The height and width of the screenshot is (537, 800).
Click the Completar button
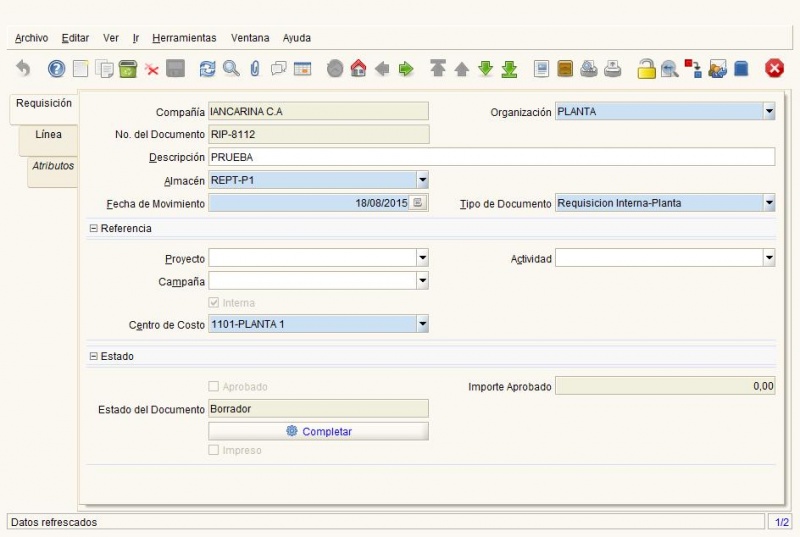[318, 431]
